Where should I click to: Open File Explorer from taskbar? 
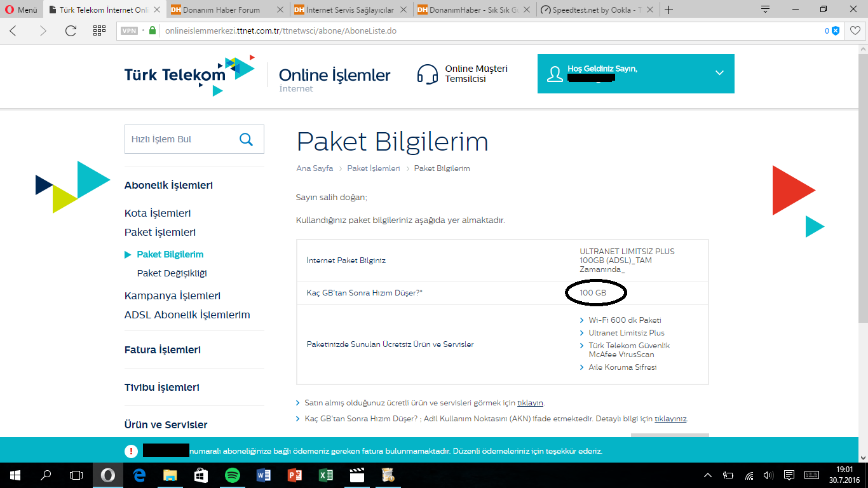170,475
